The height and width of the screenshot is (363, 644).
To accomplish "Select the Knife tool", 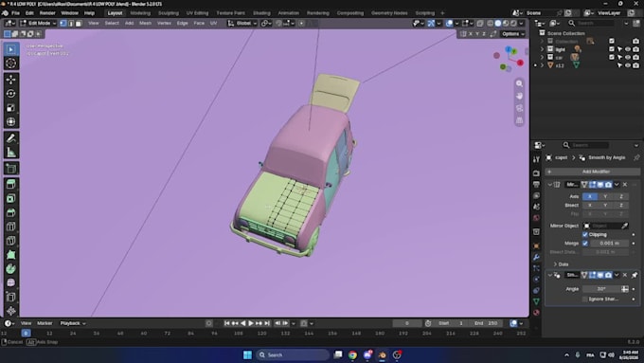I will pyautogui.click(x=11, y=241).
